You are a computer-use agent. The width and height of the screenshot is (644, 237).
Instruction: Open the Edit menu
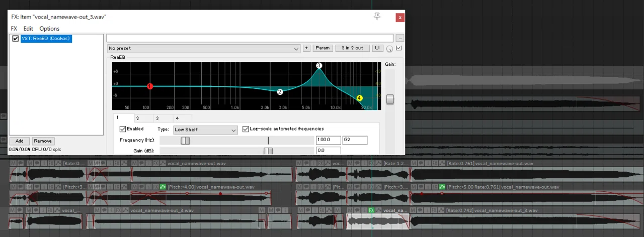click(28, 29)
